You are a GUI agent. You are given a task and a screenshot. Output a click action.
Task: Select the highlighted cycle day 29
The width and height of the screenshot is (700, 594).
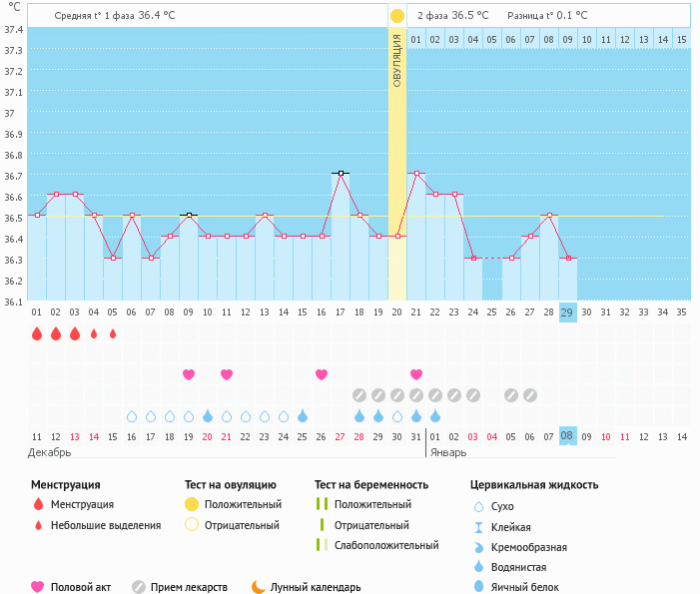click(567, 312)
